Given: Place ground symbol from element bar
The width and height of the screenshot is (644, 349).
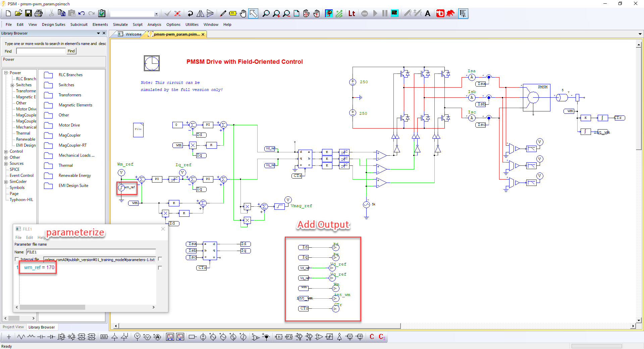Looking at the screenshot, I should [9, 337].
